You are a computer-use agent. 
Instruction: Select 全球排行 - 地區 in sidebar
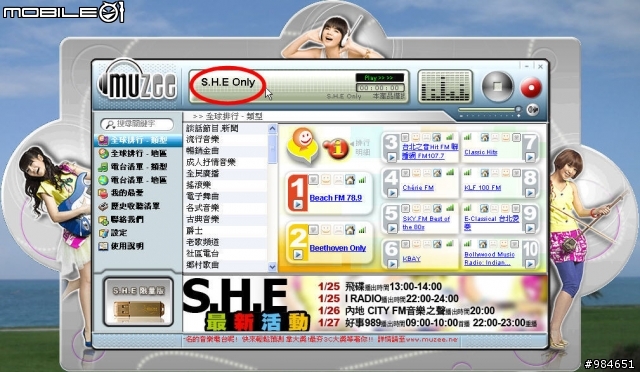(x=138, y=154)
